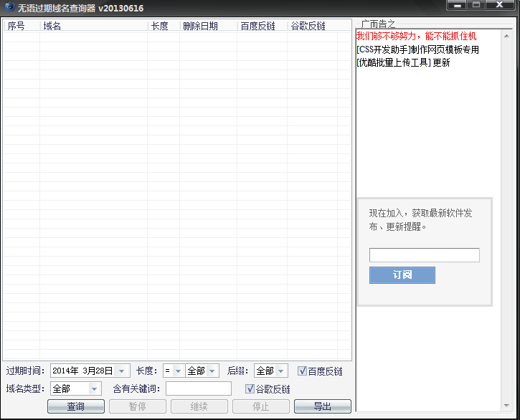Click the 百度反链 column header
This screenshot has width=520, height=420.
(262, 26)
